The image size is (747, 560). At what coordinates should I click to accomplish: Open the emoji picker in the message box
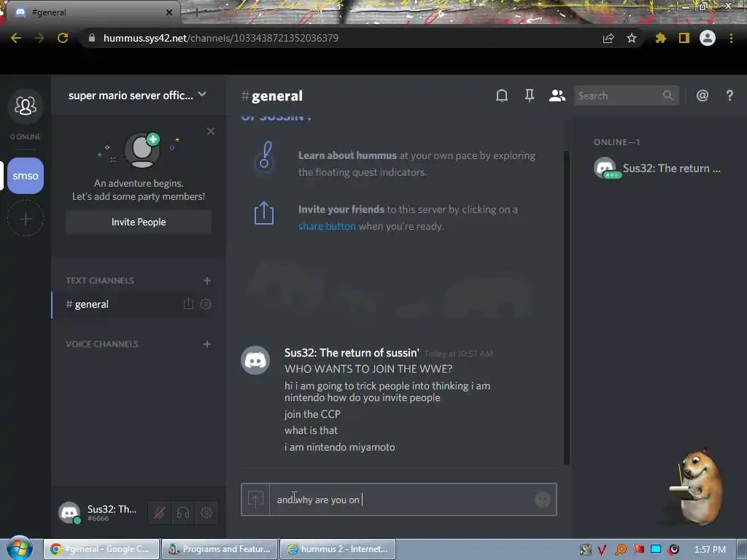[542, 499]
